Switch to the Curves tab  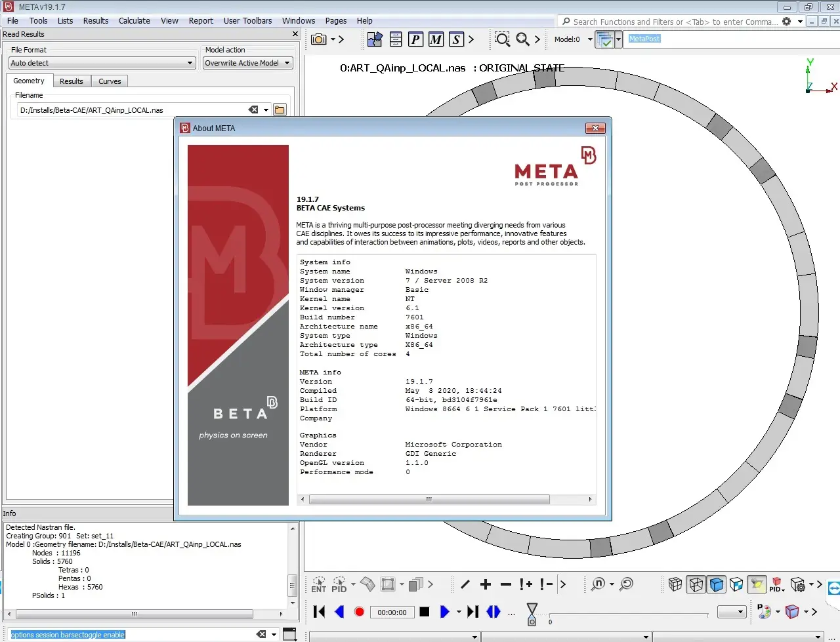(110, 81)
